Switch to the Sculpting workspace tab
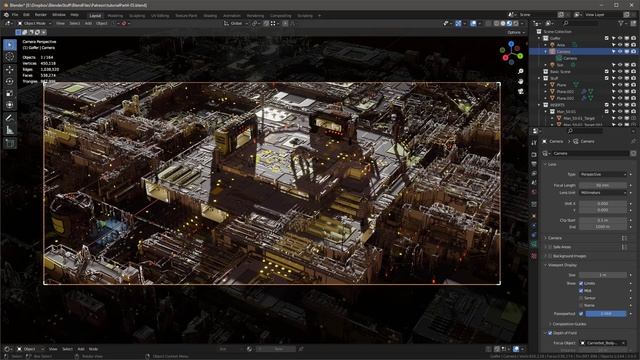This screenshot has width=640, height=360. (137, 16)
